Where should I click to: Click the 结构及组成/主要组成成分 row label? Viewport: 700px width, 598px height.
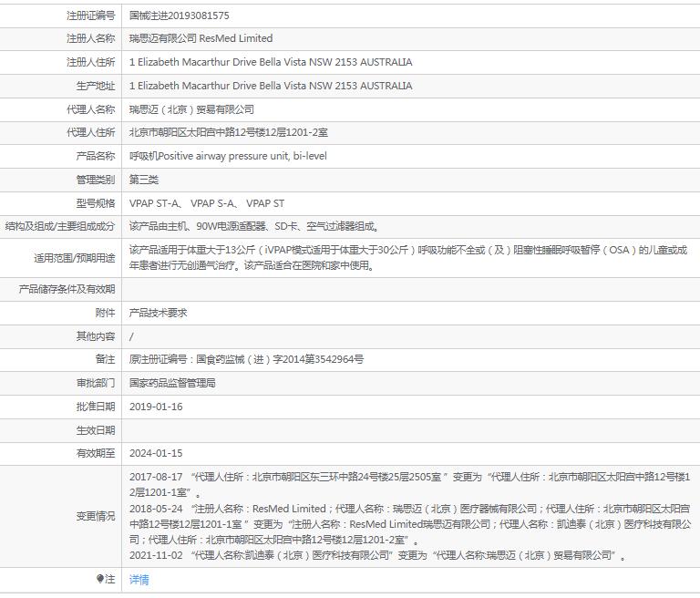coord(60,226)
